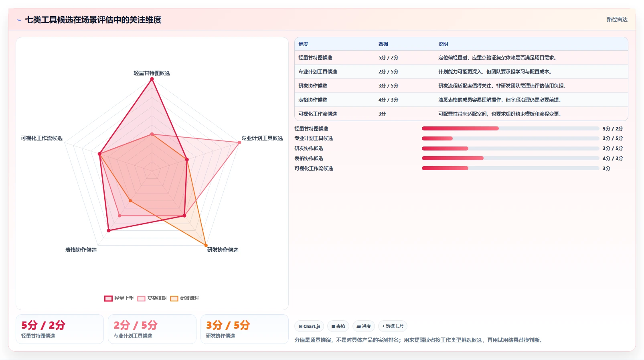Click 可视化工作流候选 progress bar

(510, 168)
